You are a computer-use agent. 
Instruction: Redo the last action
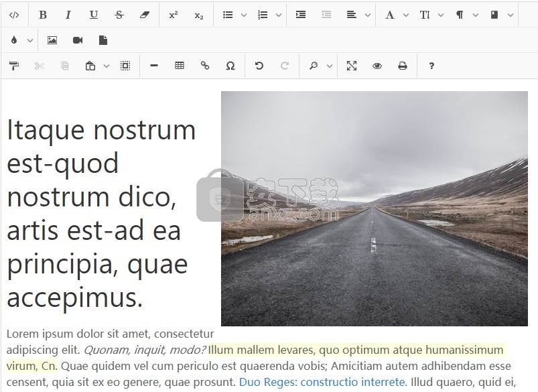[x=285, y=66]
